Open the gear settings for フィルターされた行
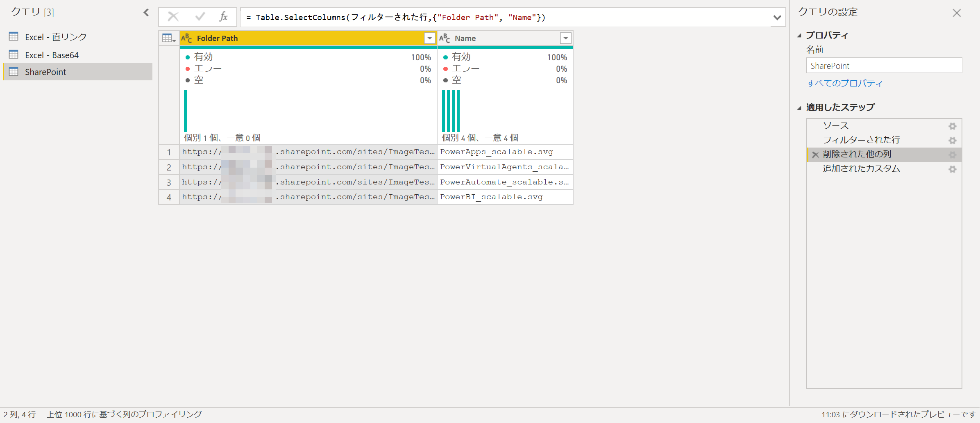 point(953,141)
